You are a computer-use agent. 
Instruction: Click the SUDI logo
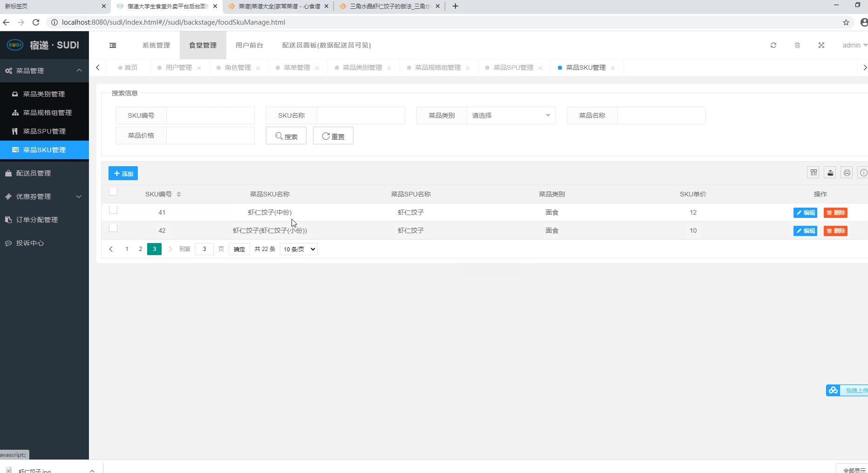(x=15, y=45)
